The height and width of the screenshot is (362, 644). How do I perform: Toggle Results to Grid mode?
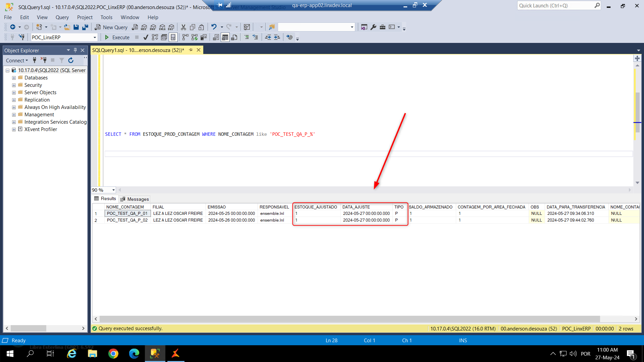click(225, 37)
